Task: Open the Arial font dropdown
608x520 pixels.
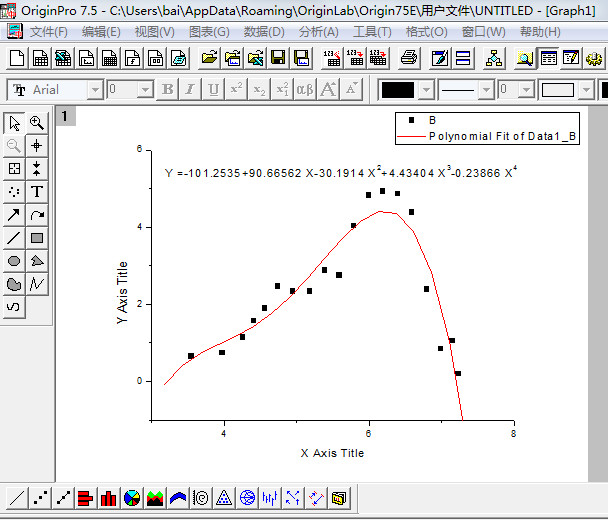Action: pyautogui.click(x=95, y=90)
